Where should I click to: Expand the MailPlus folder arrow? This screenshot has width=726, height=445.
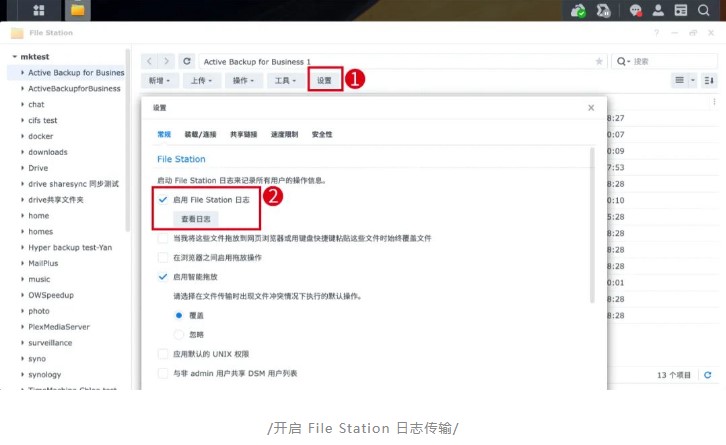click(22, 263)
